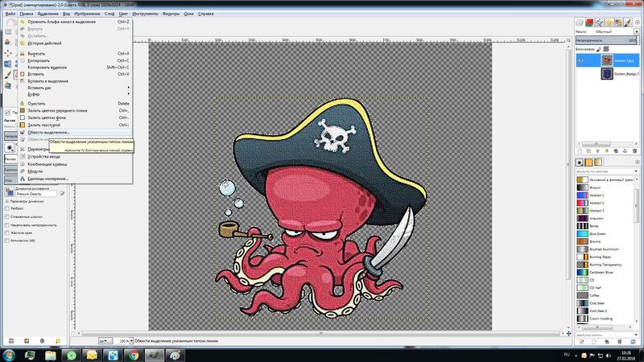Toggle the Жёсткие края checkbox
Screen dimensions: 644x362
7,232
